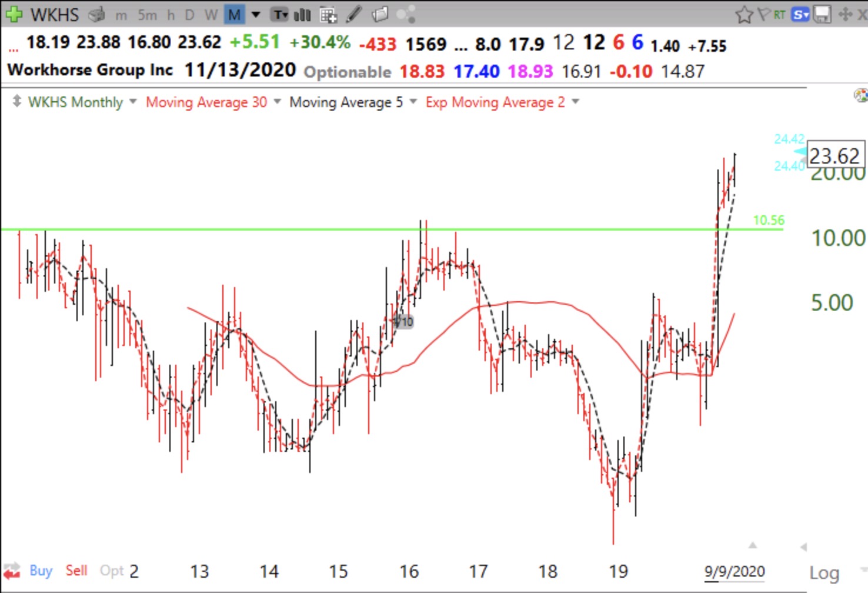Open the blue S dropdown button
Screen dimensions: 868x593
[x=800, y=15]
